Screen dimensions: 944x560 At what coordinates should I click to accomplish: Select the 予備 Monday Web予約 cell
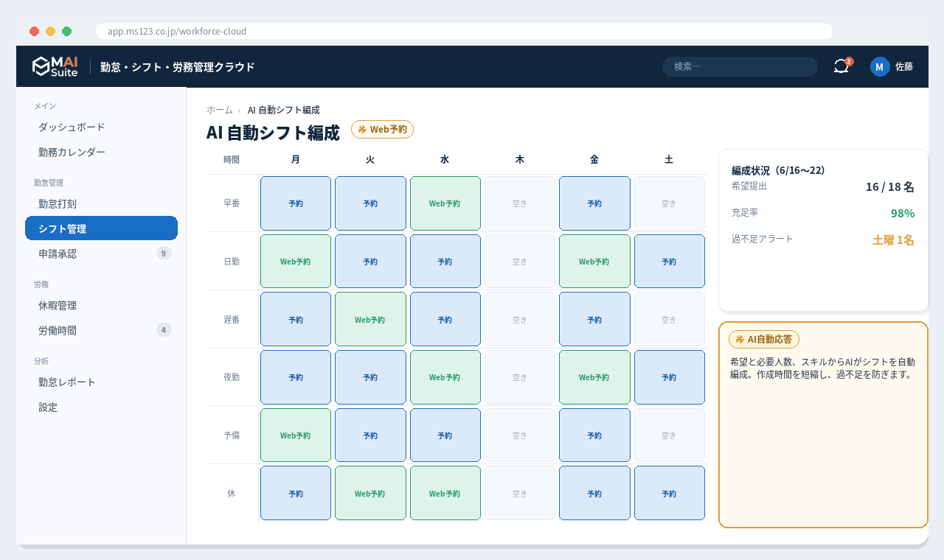(x=296, y=435)
